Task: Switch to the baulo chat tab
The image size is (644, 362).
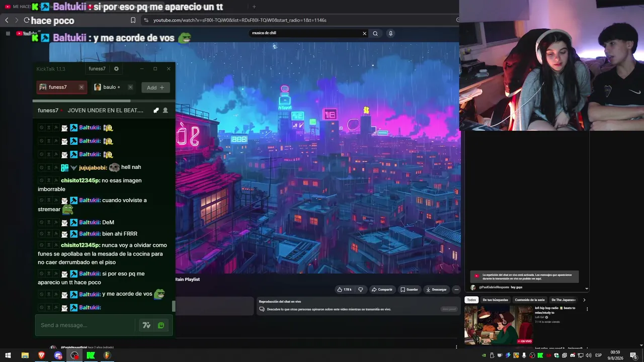Action: [113, 87]
